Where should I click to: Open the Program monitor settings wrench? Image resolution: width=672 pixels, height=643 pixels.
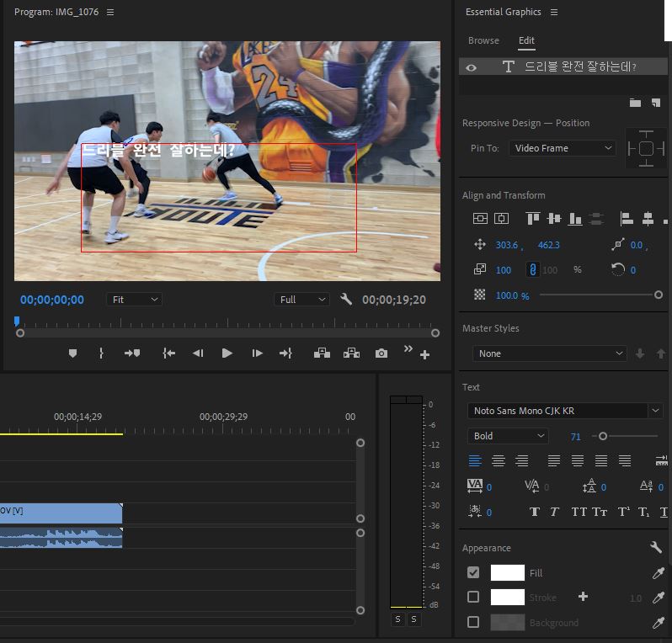click(x=345, y=300)
